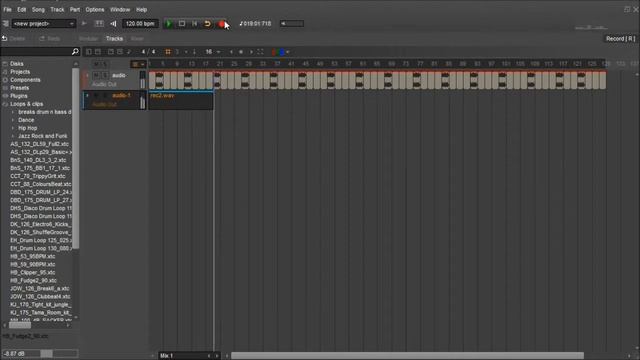Expand the 'audio 1' track arrow

coord(87,95)
